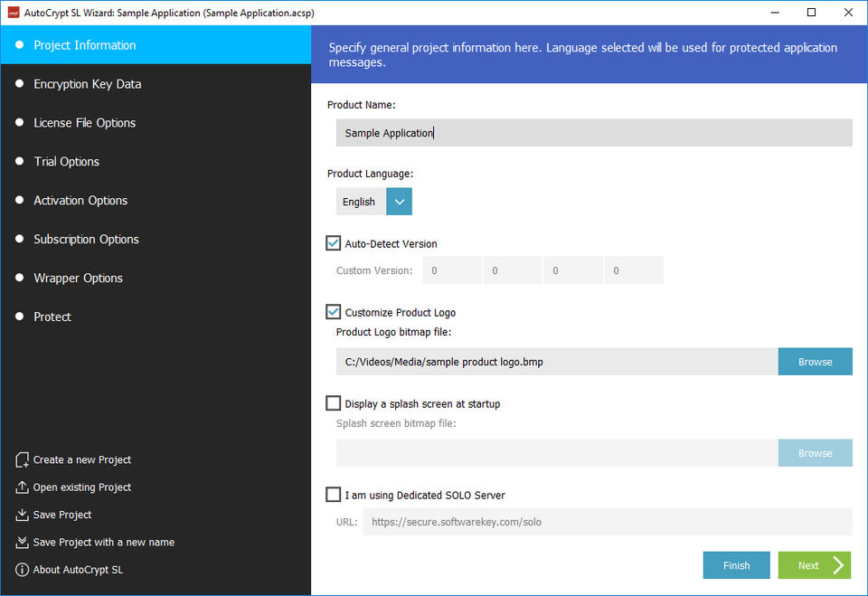The image size is (868, 596).
Task: Click the Open existing Project icon
Action: tap(23, 487)
